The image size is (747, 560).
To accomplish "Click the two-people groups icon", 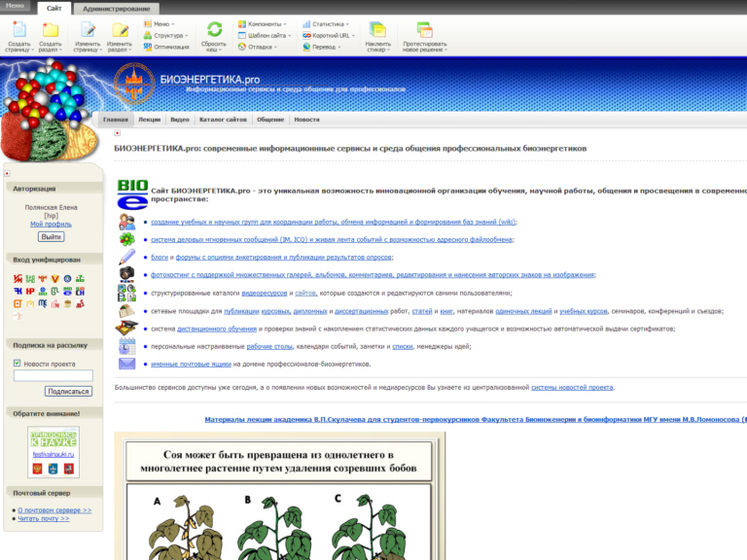I will 126,222.
